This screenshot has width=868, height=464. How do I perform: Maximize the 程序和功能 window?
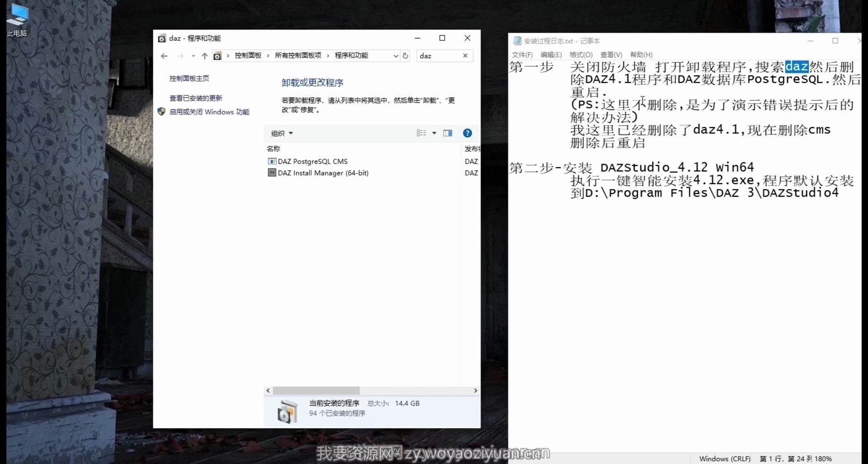pos(443,38)
